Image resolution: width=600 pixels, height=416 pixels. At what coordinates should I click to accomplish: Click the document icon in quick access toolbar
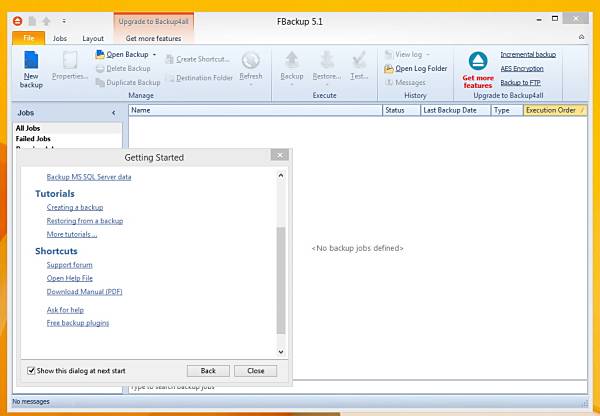[33, 21]
